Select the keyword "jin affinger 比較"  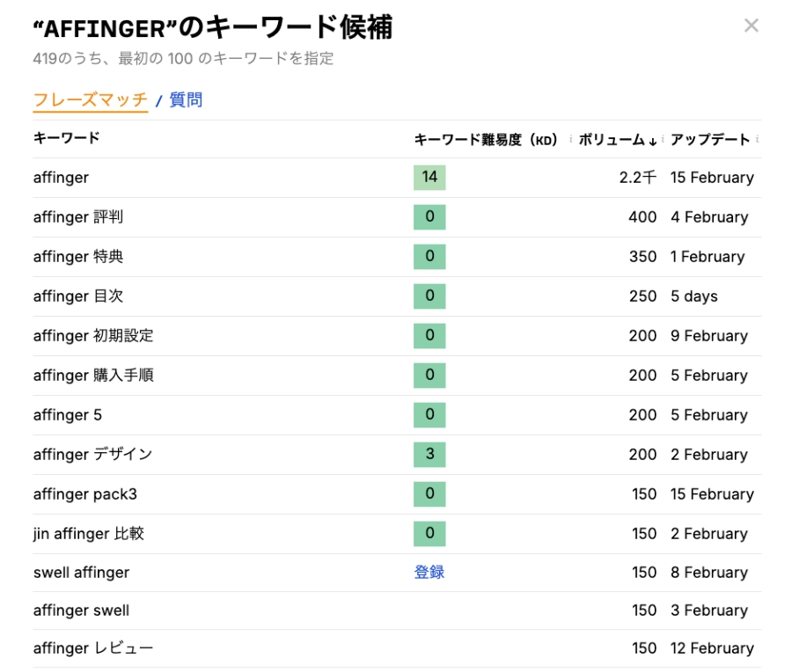click(89, 534)
